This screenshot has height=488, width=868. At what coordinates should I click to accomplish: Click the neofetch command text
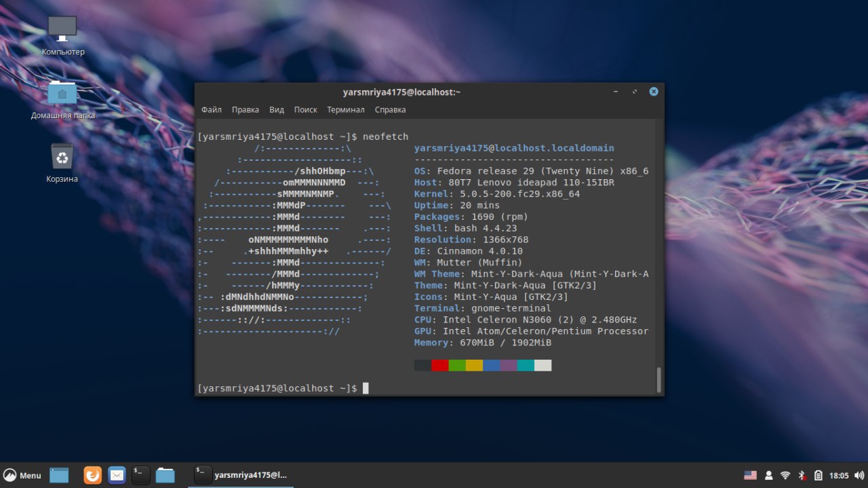tap(386, 137)
